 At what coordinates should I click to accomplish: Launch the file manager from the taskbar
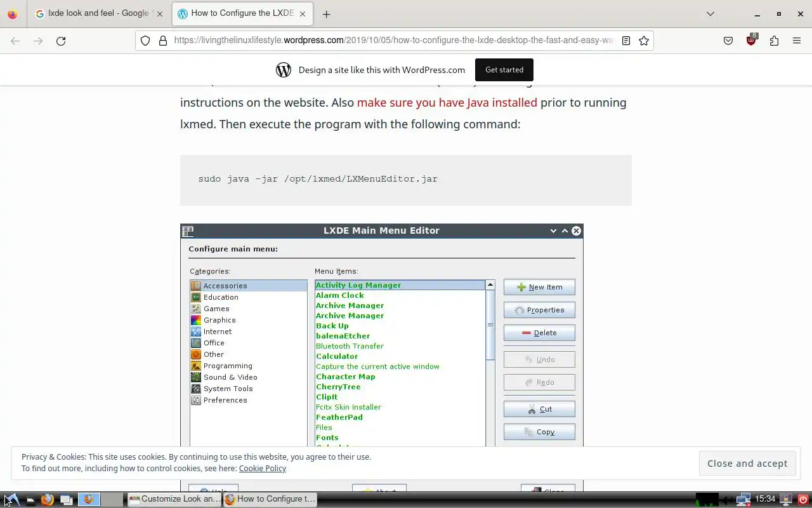[30, 500]
